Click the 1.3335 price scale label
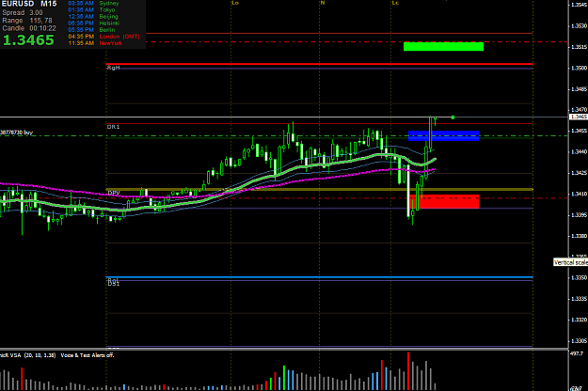 point(580,299)
